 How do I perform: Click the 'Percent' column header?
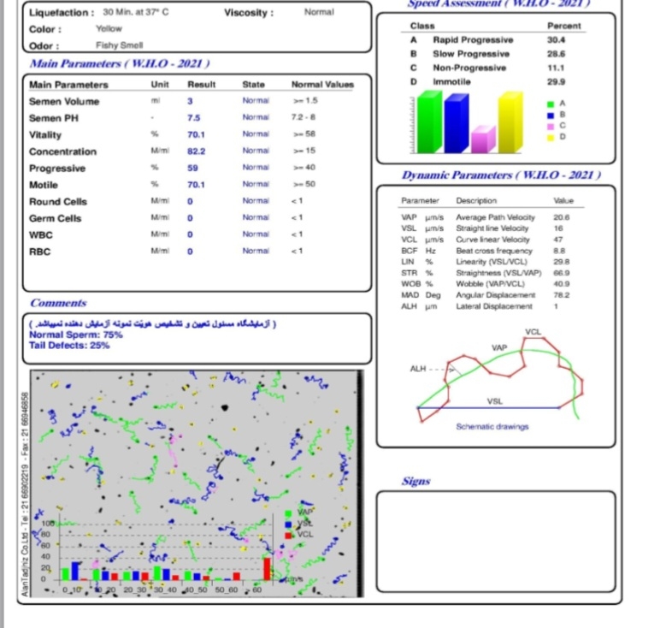coord(564,26)
